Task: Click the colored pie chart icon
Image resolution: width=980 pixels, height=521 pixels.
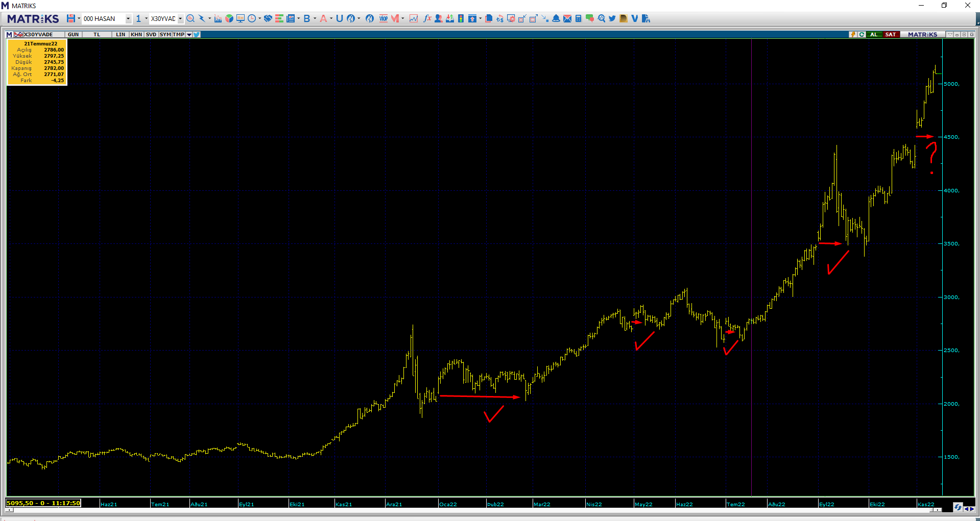Action: tap(229, 18)
